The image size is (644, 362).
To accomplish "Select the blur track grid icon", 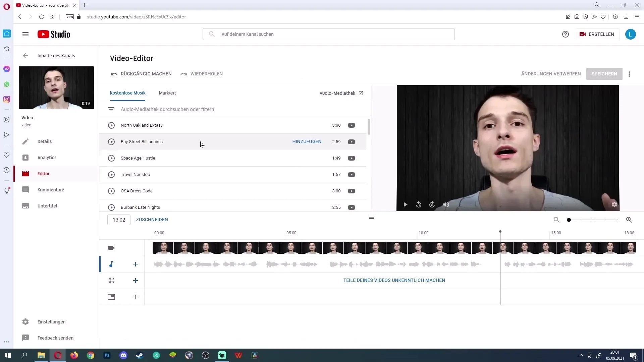I will tap(111, 281).
